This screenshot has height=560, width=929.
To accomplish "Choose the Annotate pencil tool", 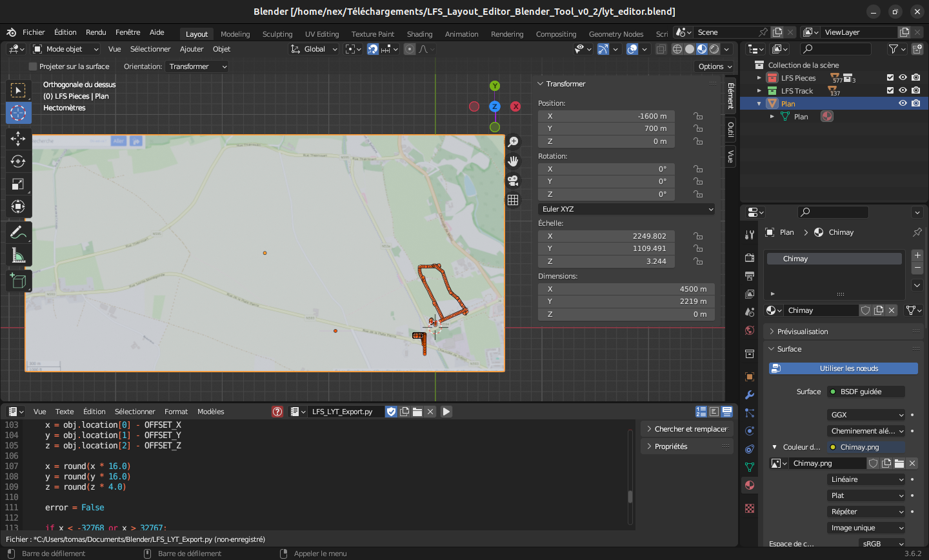I will (x=18, y=232).
